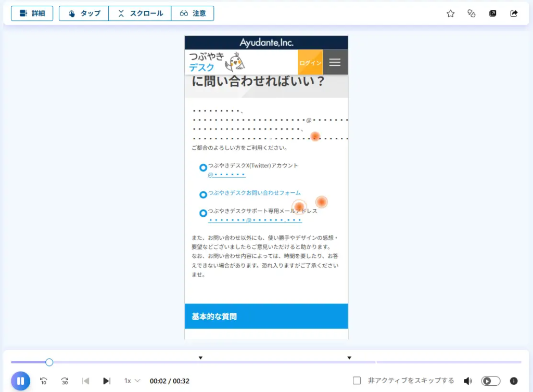Click the ご都合のよろしい方をご利用ください text
The image size is (533, 392).
tap(240, 148)
